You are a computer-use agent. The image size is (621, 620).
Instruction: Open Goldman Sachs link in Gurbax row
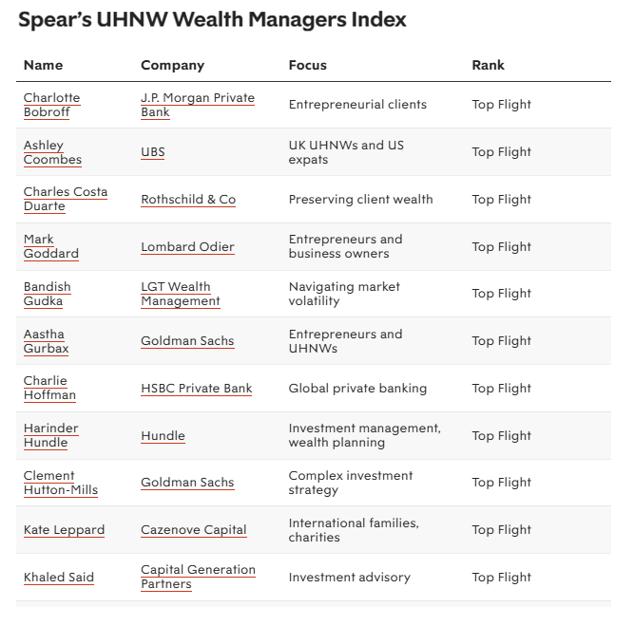(187, 341)
